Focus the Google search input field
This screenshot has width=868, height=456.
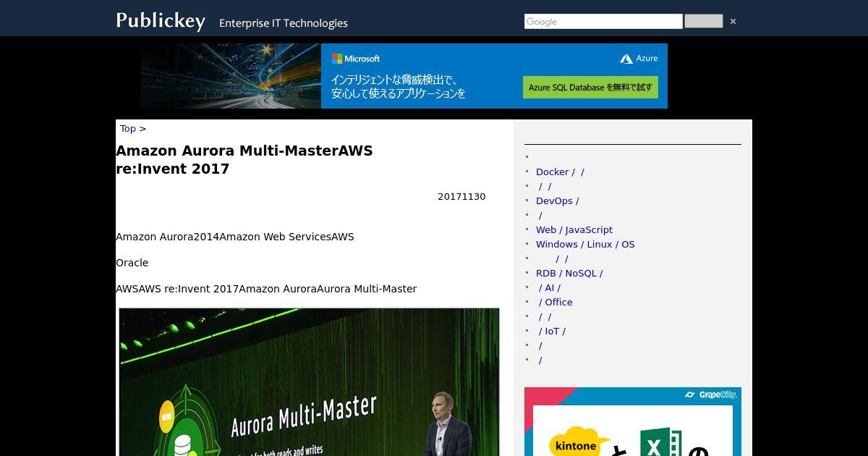tap(603, 22)
